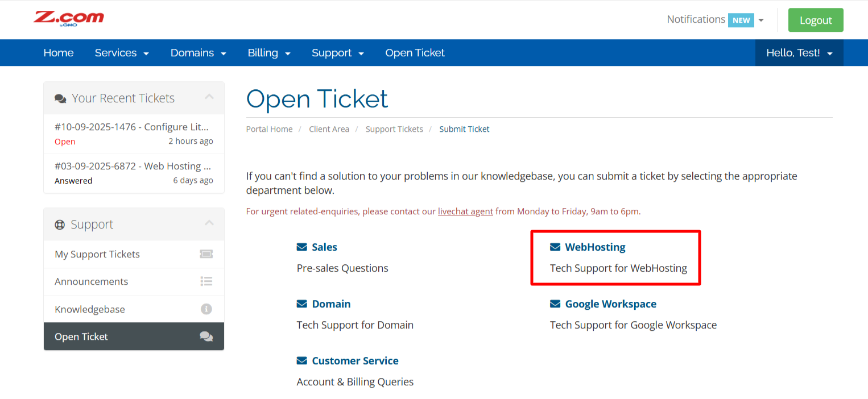Choose the Customer Service department link
This screenshot has width=868, height=399.
click(x=355, y=361)
